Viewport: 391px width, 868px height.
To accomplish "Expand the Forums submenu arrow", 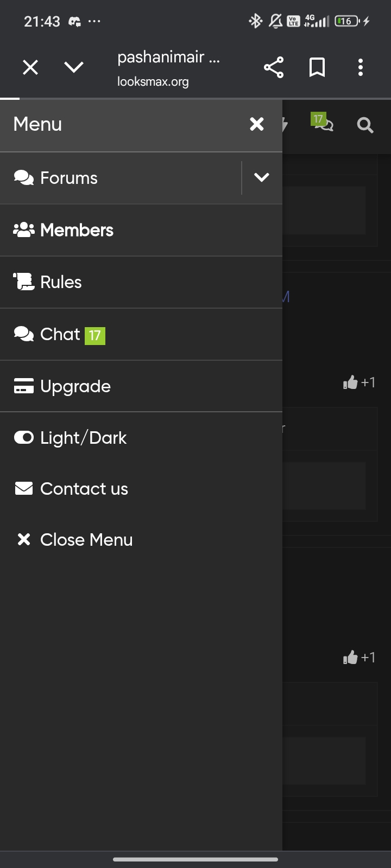I will coord(262,177).
